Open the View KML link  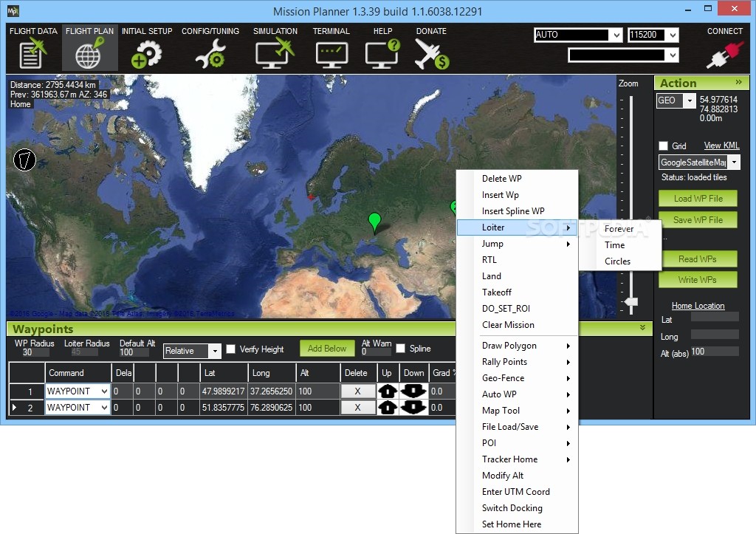[721, 146]
